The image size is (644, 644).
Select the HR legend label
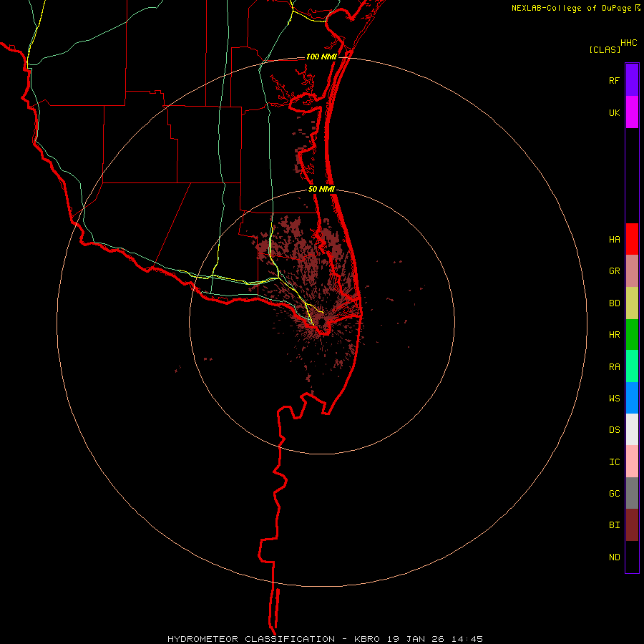tap(614, 335)
